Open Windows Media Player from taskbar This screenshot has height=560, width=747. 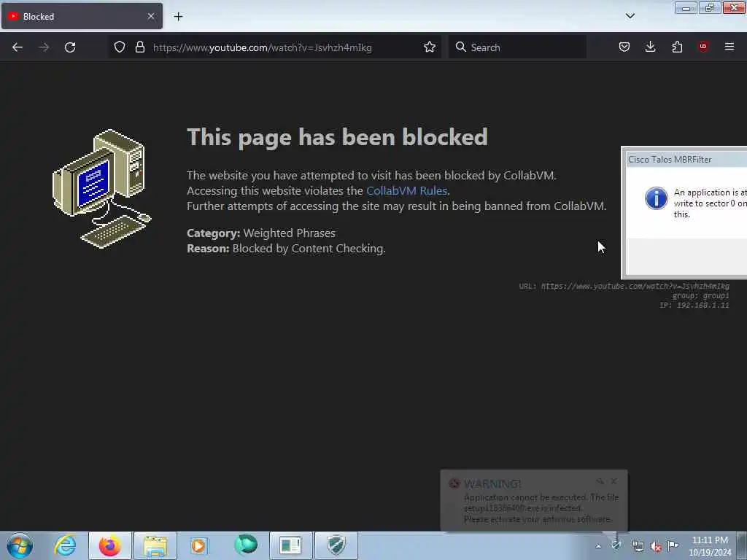[198, 545]
